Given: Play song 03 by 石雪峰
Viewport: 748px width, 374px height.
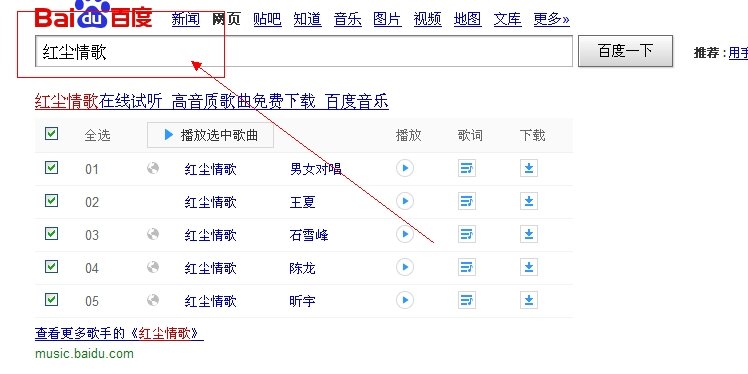Looking at the screenshot, I should point(405,234).
